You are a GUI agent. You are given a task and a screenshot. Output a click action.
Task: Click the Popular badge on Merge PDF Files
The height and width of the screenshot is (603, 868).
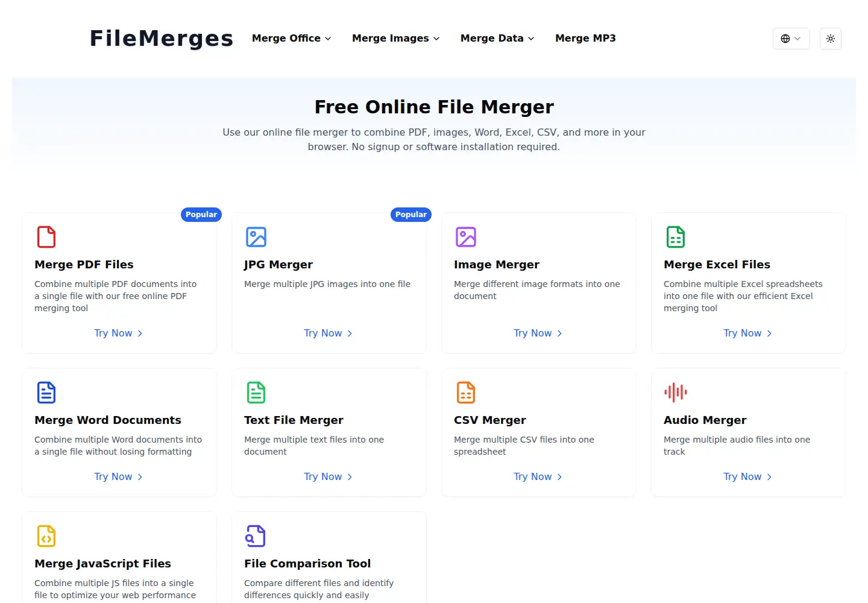201,215
